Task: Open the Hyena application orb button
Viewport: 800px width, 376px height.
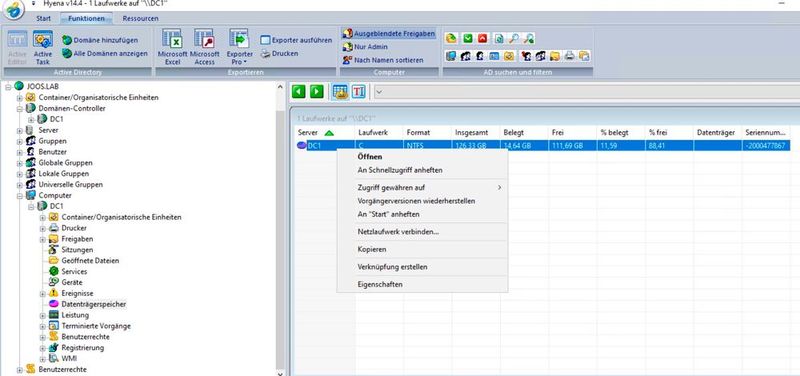Action: [x=14, y=10]
